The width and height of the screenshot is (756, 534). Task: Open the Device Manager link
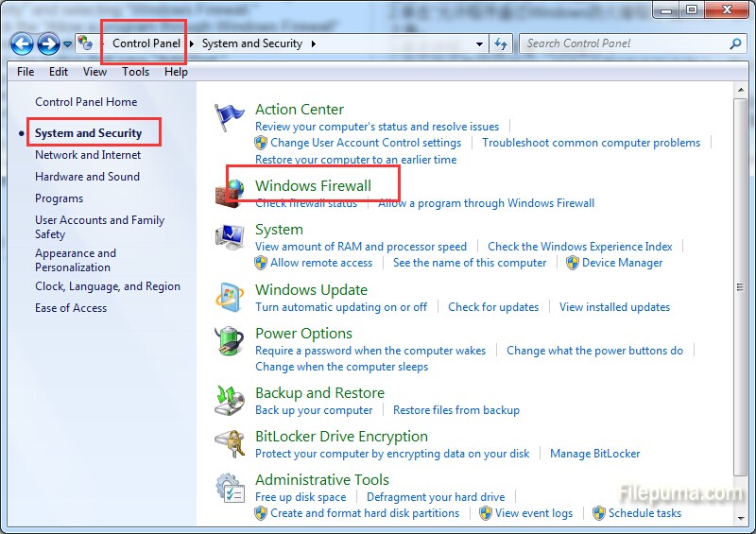point(622,263)
